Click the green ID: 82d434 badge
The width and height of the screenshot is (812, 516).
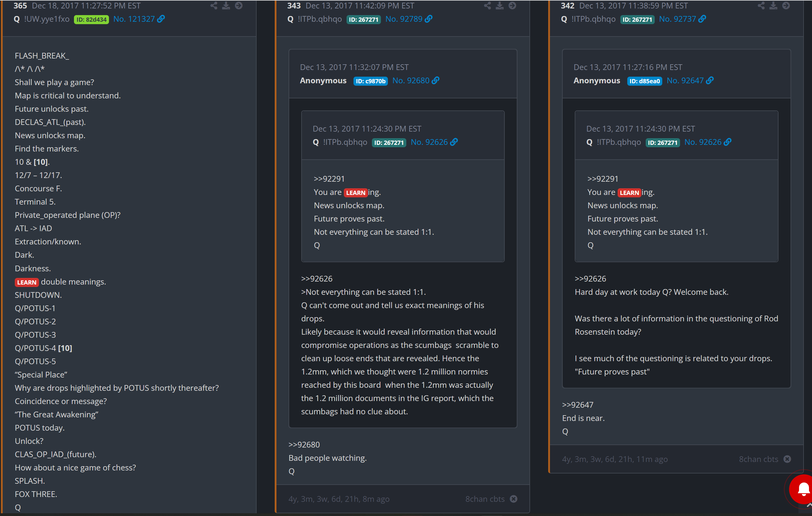click(x=91, y=20)
